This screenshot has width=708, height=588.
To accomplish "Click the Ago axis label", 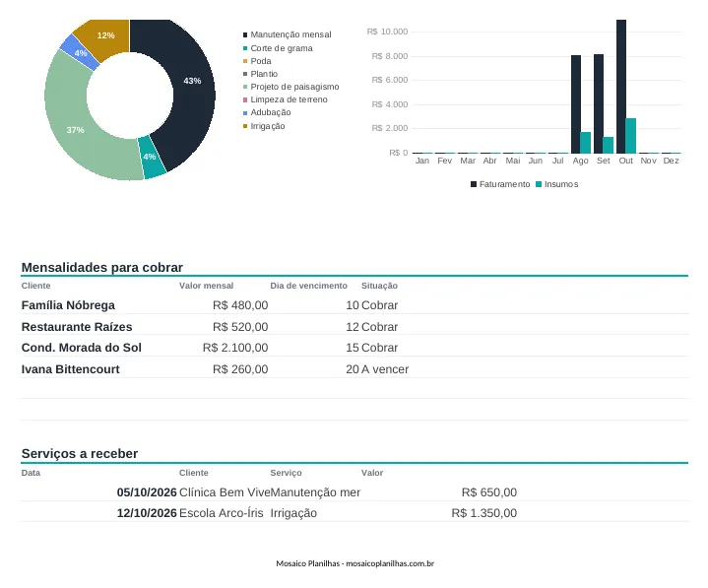I will click(x=580, y=161).
